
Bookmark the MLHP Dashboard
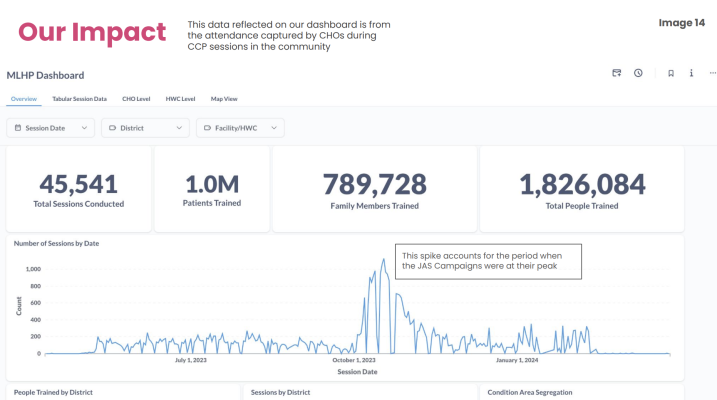tap(671, 73)
